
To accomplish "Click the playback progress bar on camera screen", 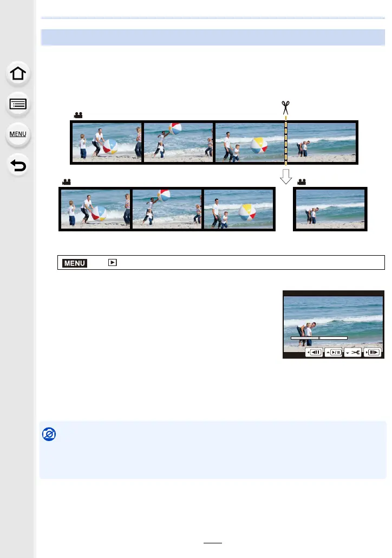I will click(x=319, y=338).
